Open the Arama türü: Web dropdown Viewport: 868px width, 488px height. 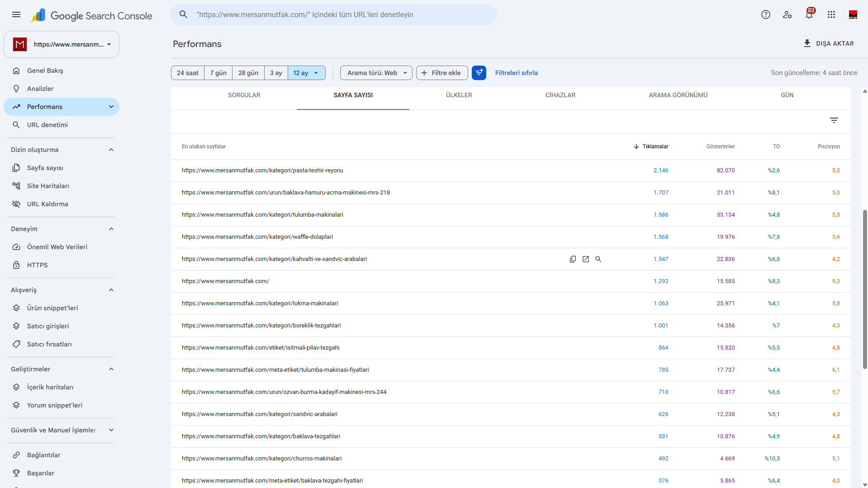[376, 73]
